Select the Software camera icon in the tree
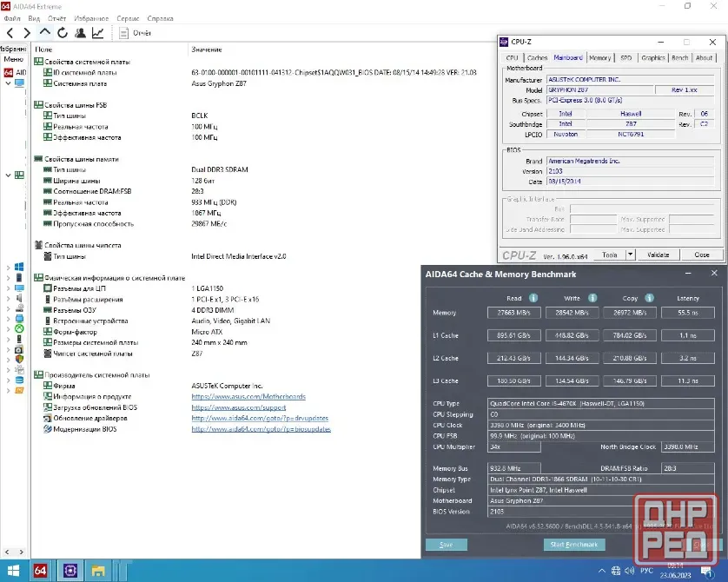 pos(19,349)
